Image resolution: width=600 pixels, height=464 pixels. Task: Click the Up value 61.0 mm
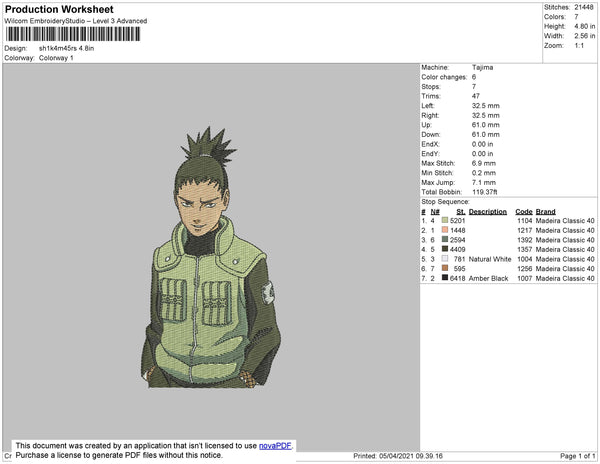486,125
